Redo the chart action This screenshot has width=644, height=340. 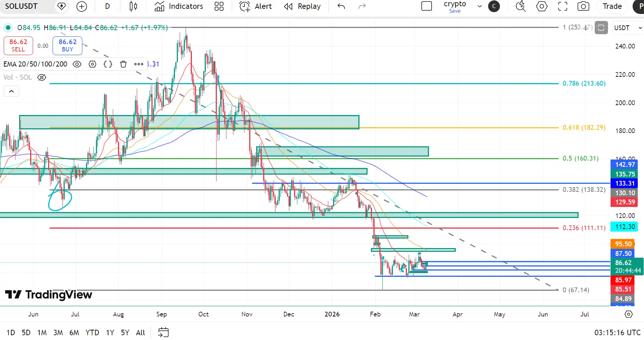coord(362,6)
